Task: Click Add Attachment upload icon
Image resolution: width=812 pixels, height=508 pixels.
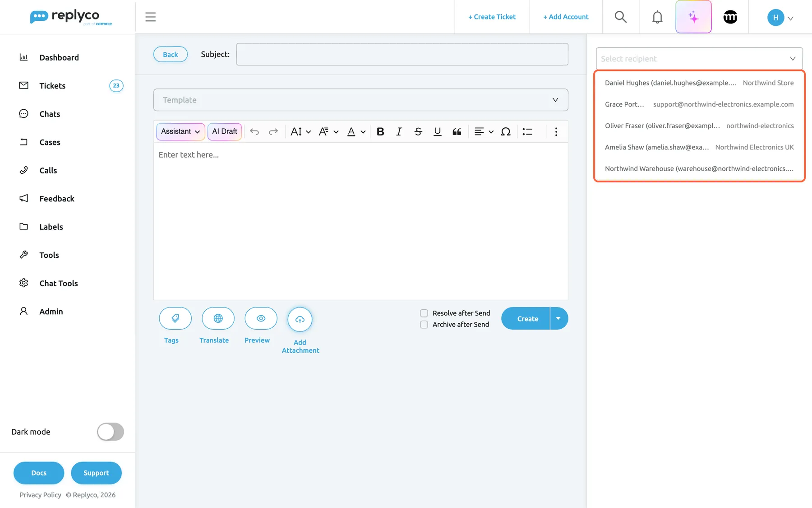Action: coord(300,319)
